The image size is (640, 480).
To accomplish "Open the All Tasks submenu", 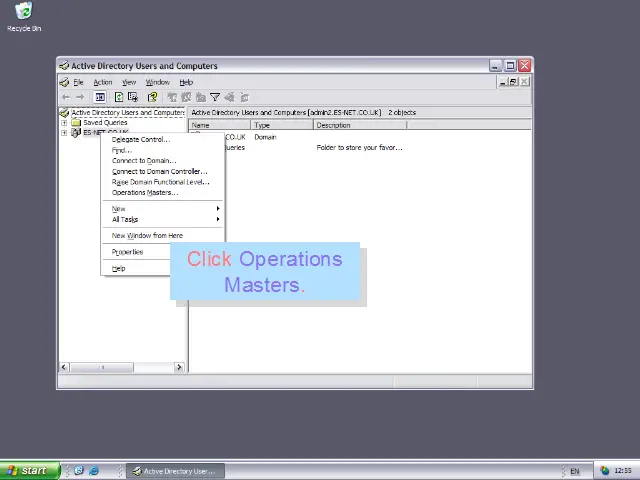I will (x=163, y=220).
